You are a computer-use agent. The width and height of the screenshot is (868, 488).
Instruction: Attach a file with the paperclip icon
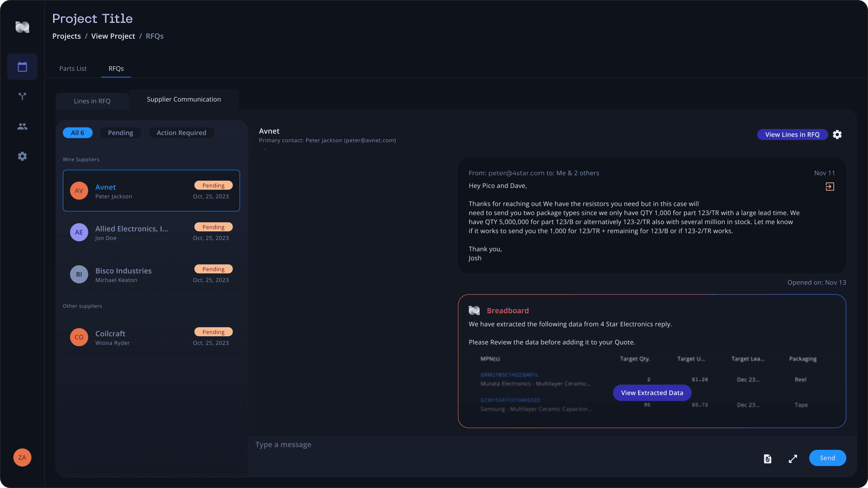click(x=767, y=458)
